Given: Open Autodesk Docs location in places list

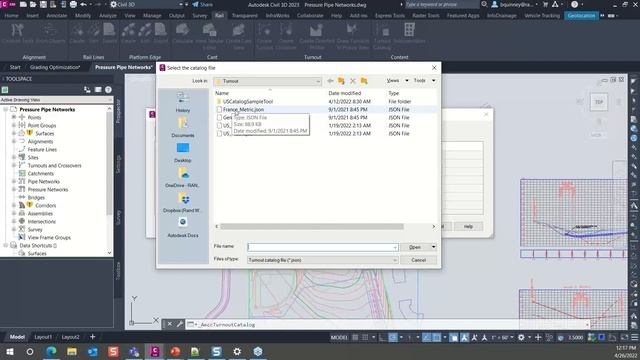Looking at the screenshot, I should [x=183, y=227].
